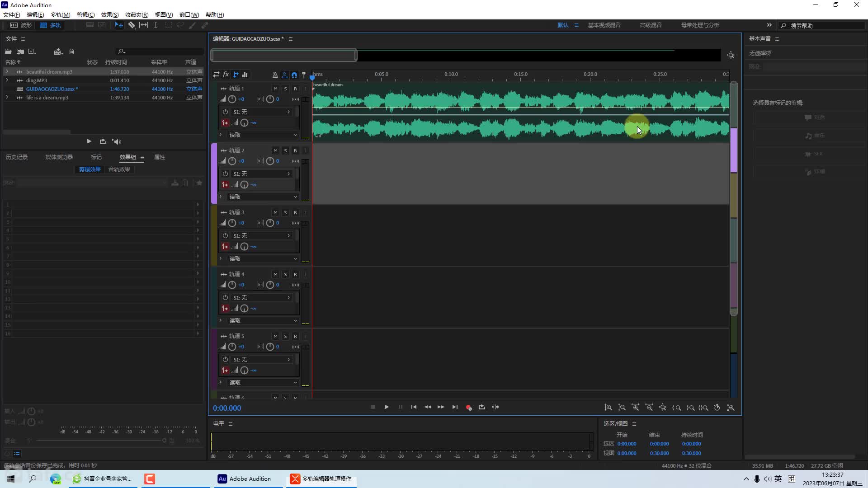Click Zoom Out Full icon

click(663, 408)
